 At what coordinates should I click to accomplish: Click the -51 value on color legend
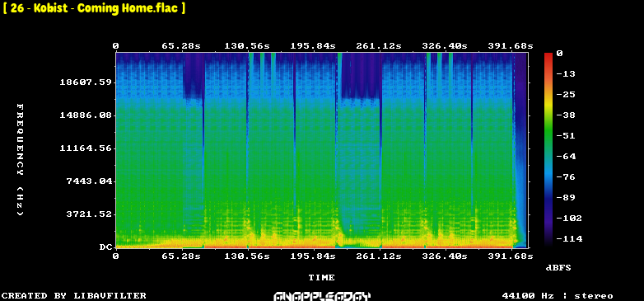pos(566,136)
